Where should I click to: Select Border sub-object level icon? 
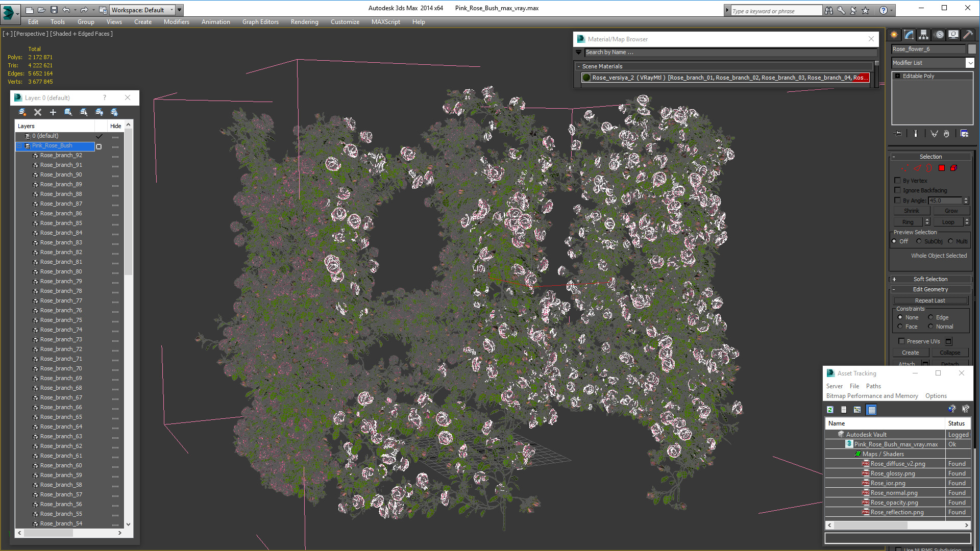929,168
